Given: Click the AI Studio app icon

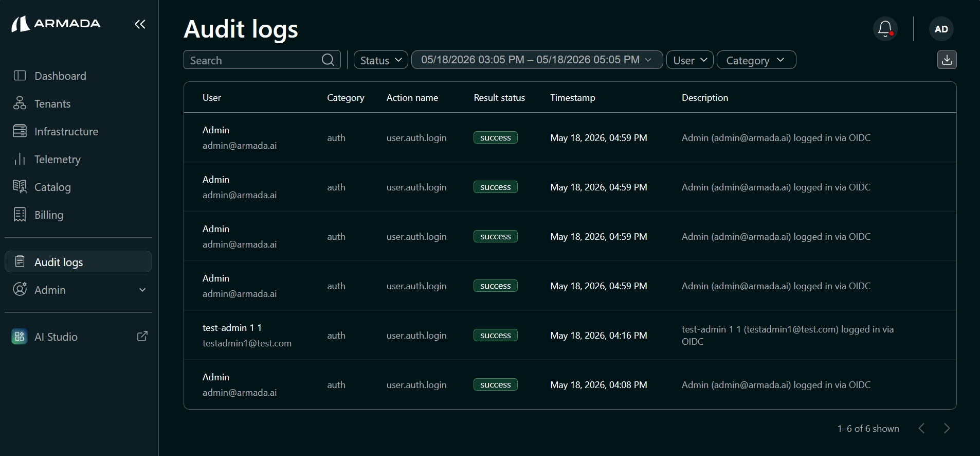Looking at the screenshot, I should click(20, 337).
